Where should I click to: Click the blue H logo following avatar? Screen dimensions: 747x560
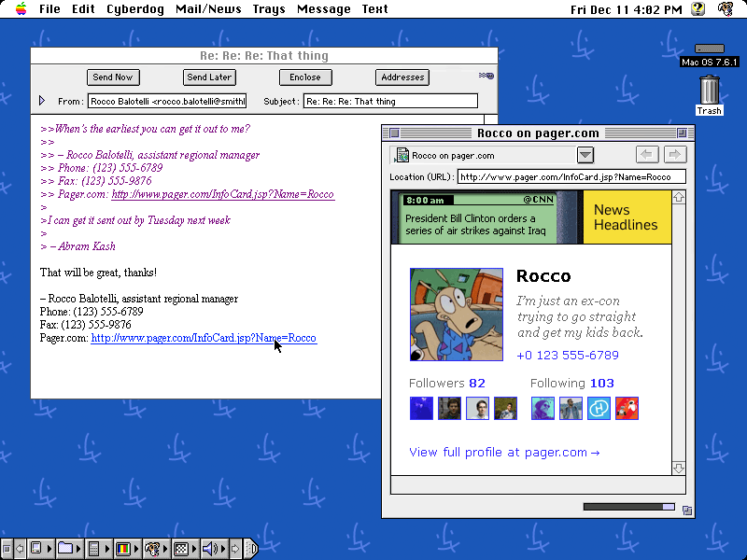pyautogui.click(x=599, y=408)
